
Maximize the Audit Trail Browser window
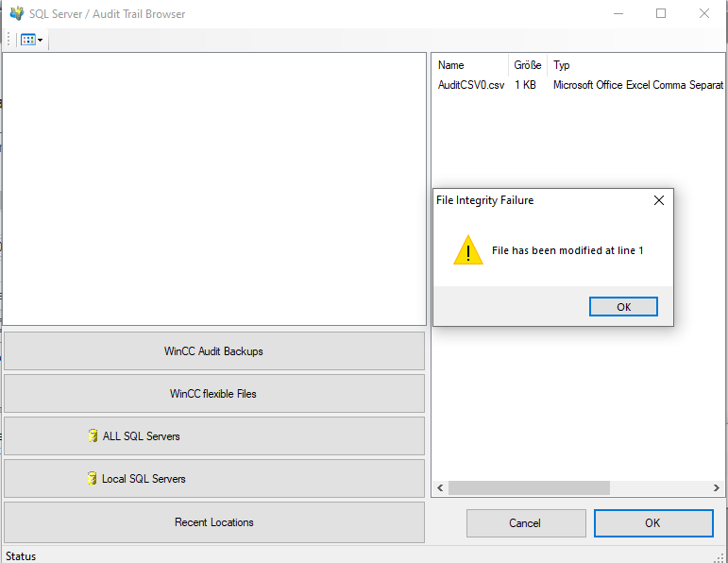tap(661, 13)
